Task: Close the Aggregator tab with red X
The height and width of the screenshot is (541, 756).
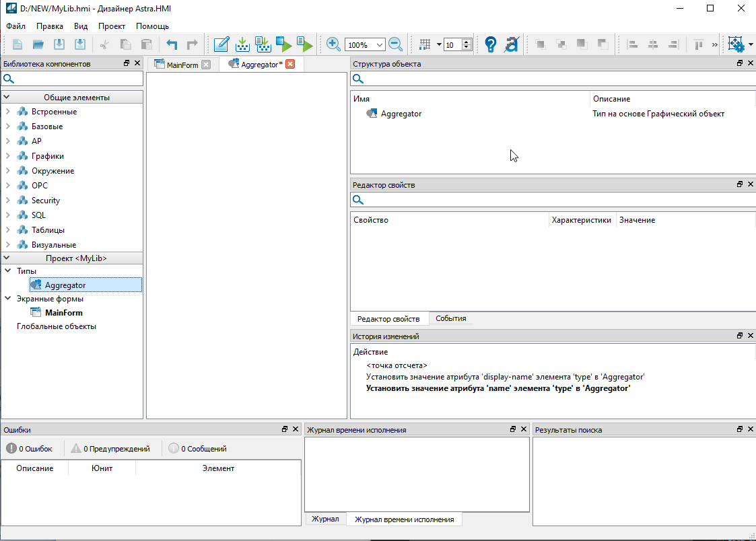Action: (290, 65)
